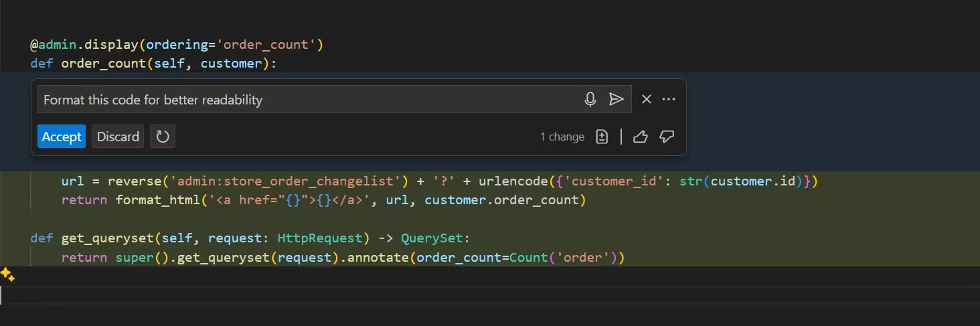Click the 'order_count' function name in def line
This screenshot has width=980, height=326.
104,64
